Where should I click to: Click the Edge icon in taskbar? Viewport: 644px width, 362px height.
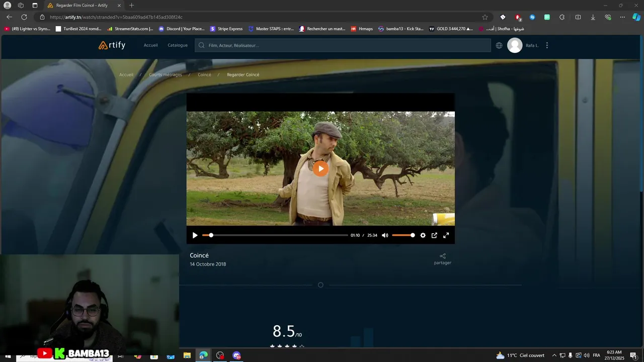[x=203, y=355]
